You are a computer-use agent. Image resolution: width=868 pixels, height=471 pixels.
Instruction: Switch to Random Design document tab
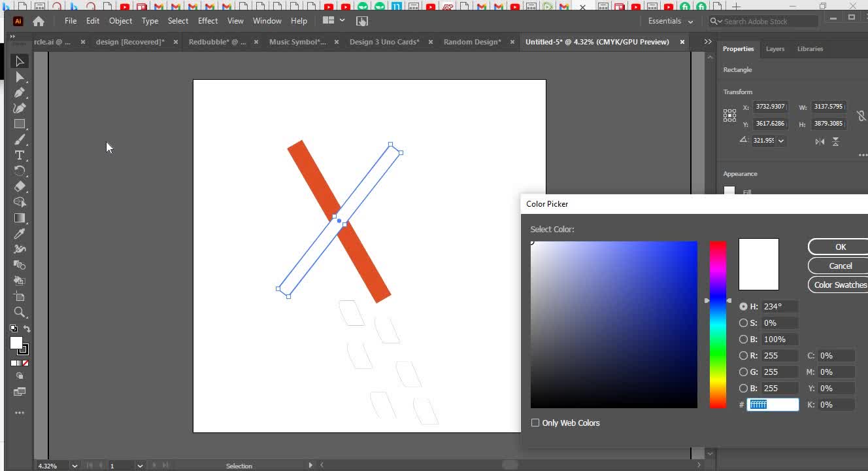(x=472, y=42)
